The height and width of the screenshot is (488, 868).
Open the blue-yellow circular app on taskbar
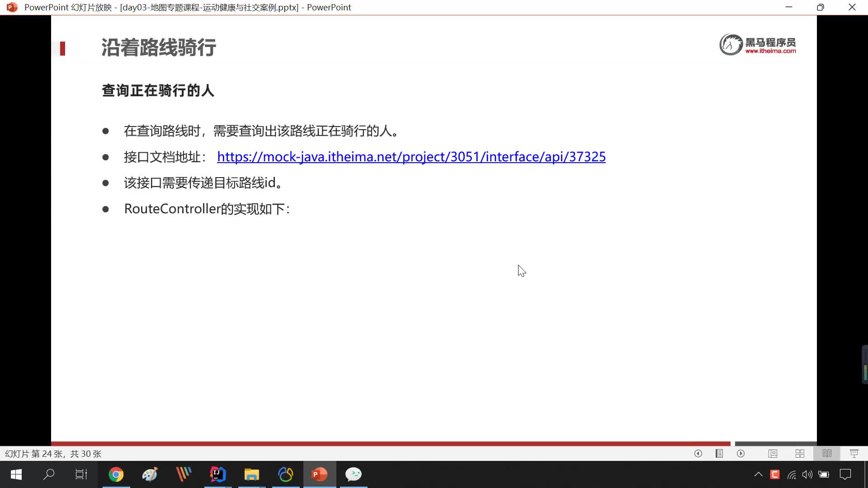coord(286,474)
